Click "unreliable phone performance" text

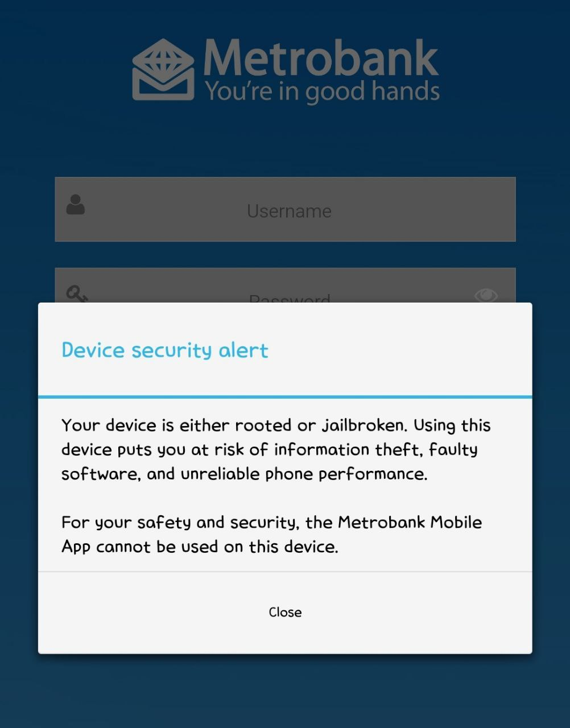click(x=304, y=474)
